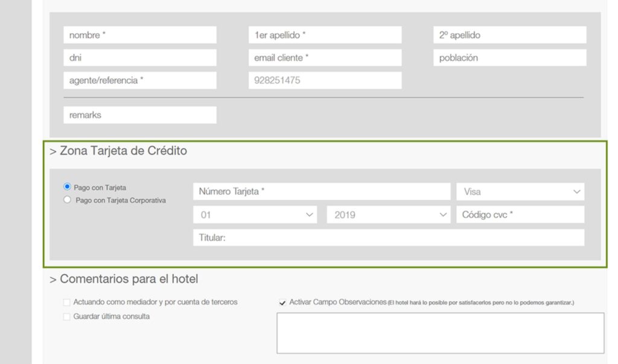The image size is (618, 364).
Task: Select Pago con Tarjeta Corporativa option
Action: click(x=67, y=200)
